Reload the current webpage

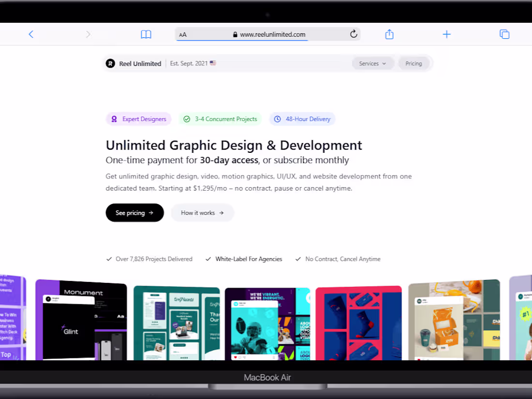coord(353,34)
